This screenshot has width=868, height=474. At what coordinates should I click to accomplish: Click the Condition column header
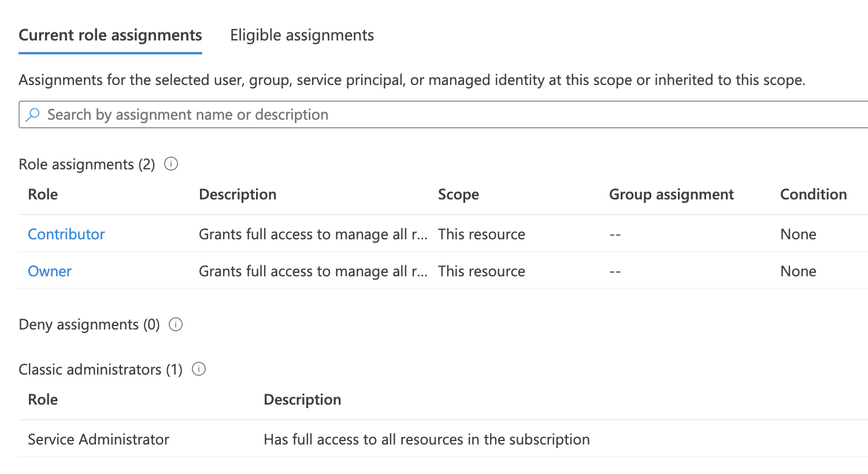(x=813, y=195)
